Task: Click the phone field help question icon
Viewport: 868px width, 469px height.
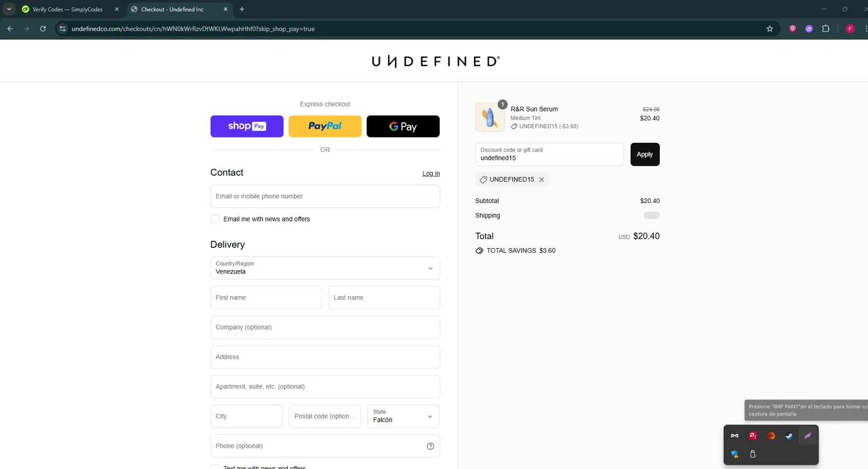Action: pyautogui.click(x=431, y=446)
